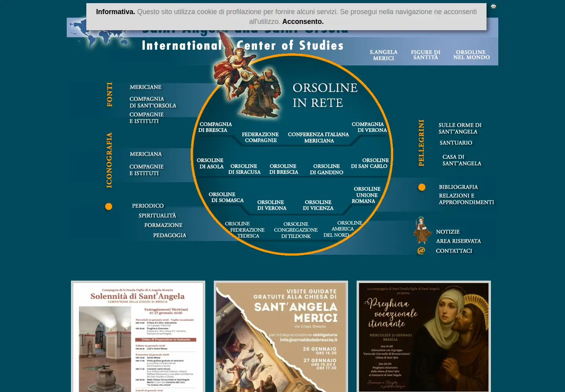The width and height of the screenshot is (565, 392).
Task: Open the Preghiera vocazionale itinerante poster
Action: pyautogui.click(x=424, y=337)
